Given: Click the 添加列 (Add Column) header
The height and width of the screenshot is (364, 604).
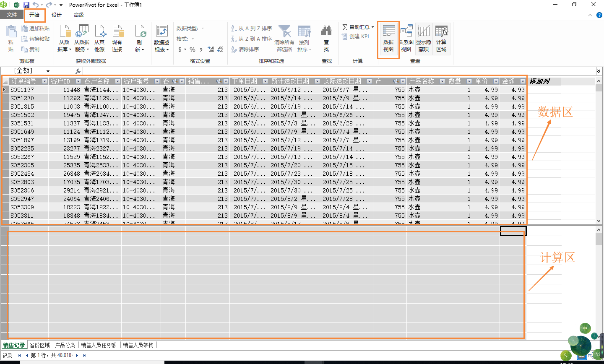Looking at the screenshot, I should pos(544,81).
